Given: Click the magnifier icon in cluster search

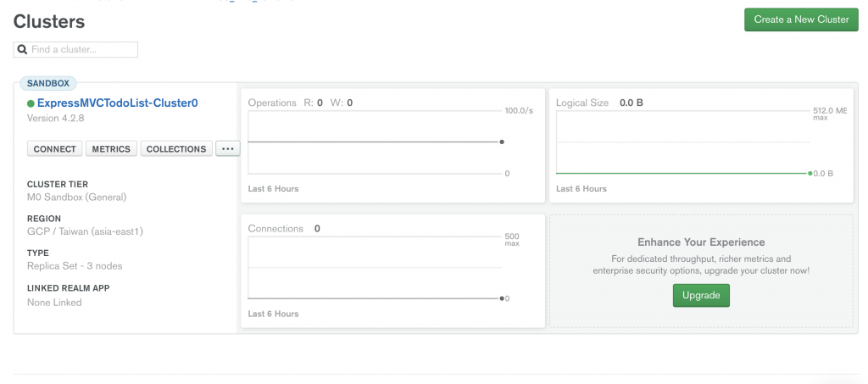Looking at the screenshot, I should (x=22, y=50).
